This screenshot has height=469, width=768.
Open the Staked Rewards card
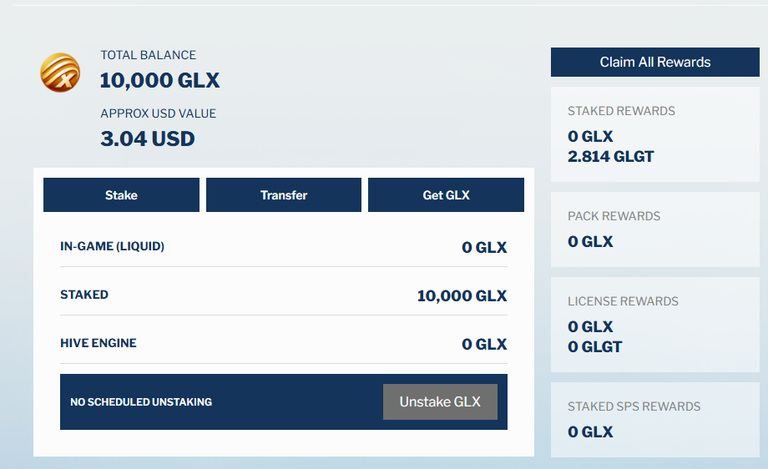pyautogui.click(x=655, y=135)
